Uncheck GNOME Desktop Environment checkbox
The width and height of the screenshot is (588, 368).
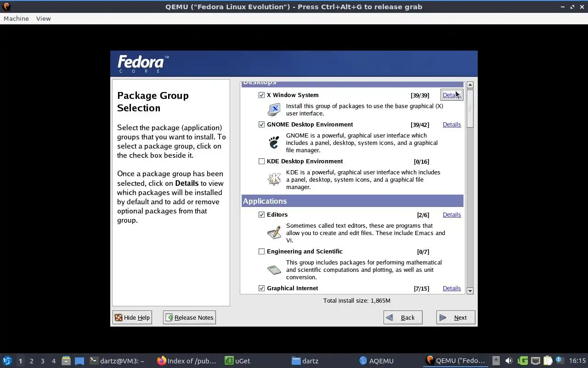coord(261,124)
